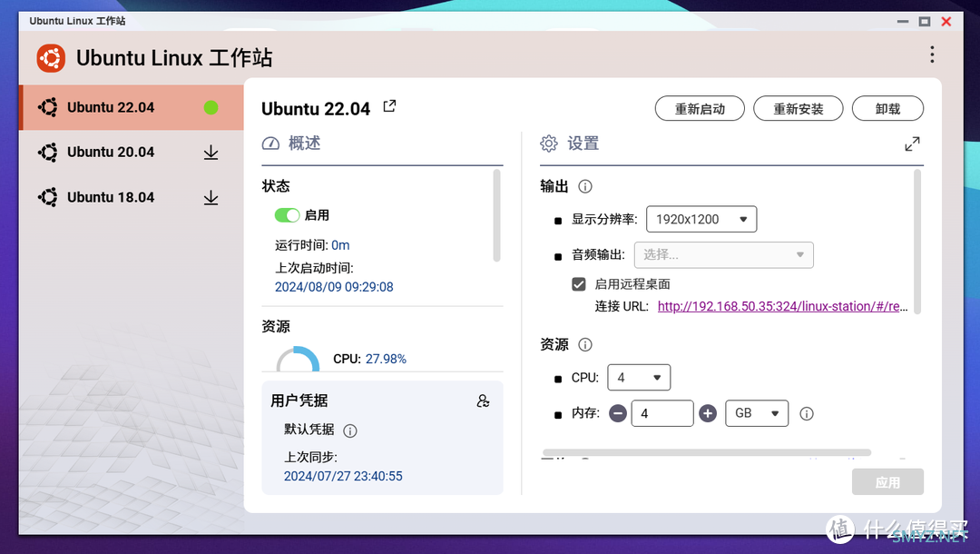Click the settings panel horizontal scrollbar
980x554 pixels.
click(x=707, y=452)
